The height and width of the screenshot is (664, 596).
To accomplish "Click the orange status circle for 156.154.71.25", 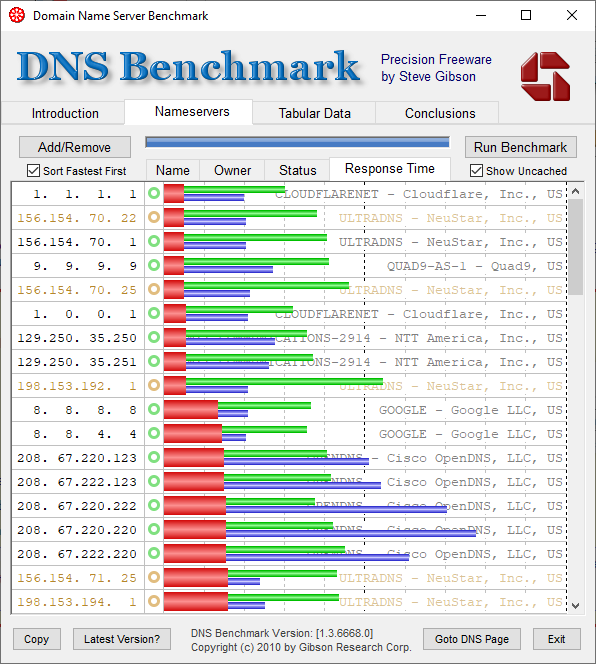I will [x=154, y=578].
